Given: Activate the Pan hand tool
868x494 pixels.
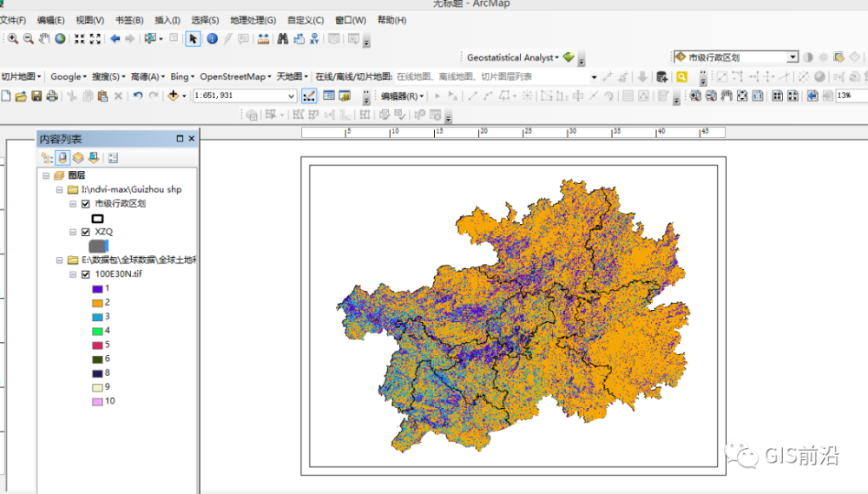Looking at the screenshot, I should 44,39.
